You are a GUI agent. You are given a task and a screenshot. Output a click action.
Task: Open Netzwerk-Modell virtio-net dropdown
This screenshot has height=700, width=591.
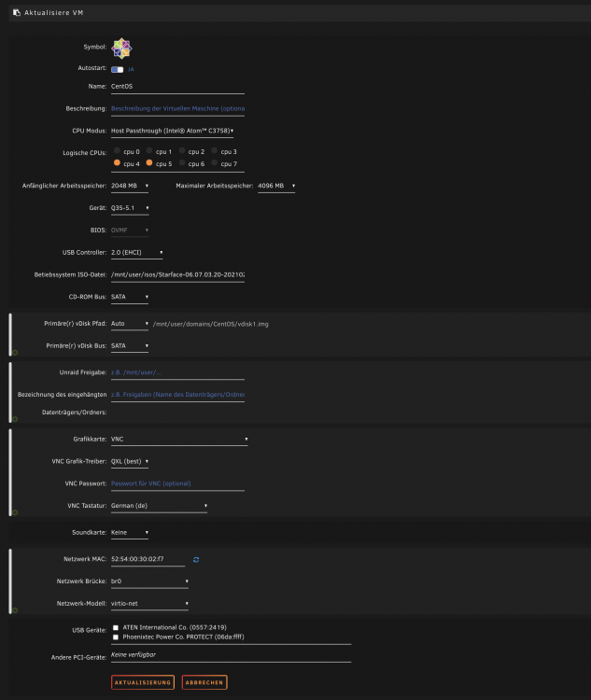pyautogui.click(x=149, y=604)
